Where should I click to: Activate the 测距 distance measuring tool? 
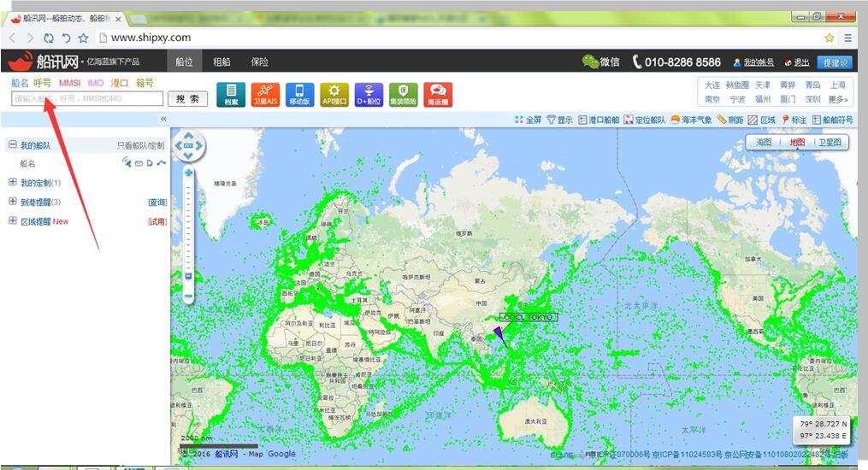[x=730, y=120]
